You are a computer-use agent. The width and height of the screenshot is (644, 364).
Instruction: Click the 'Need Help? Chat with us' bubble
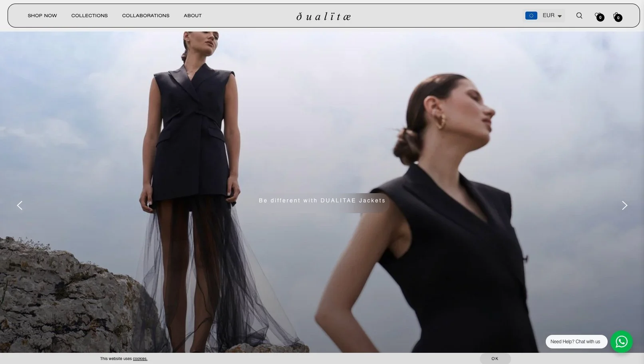(576, 342)
